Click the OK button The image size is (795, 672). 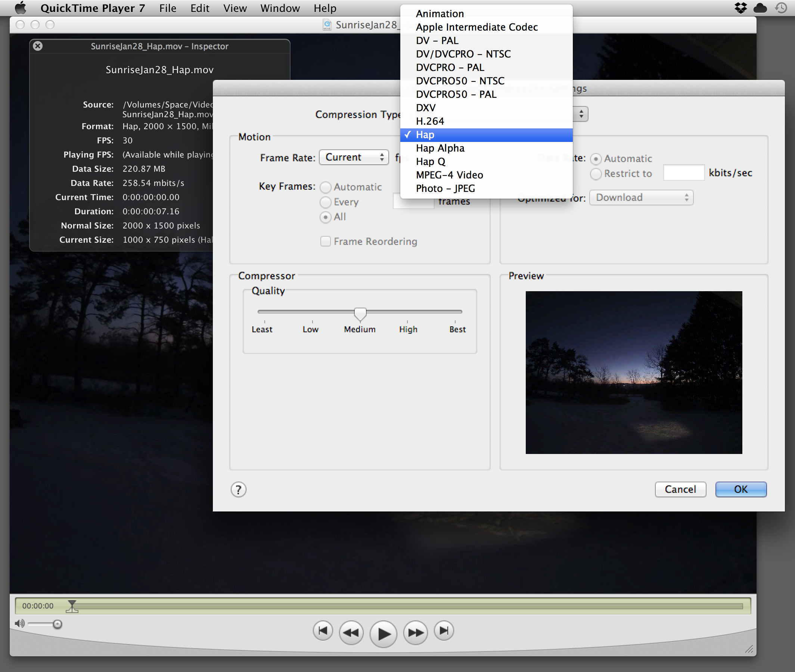[x=740, y=489]
